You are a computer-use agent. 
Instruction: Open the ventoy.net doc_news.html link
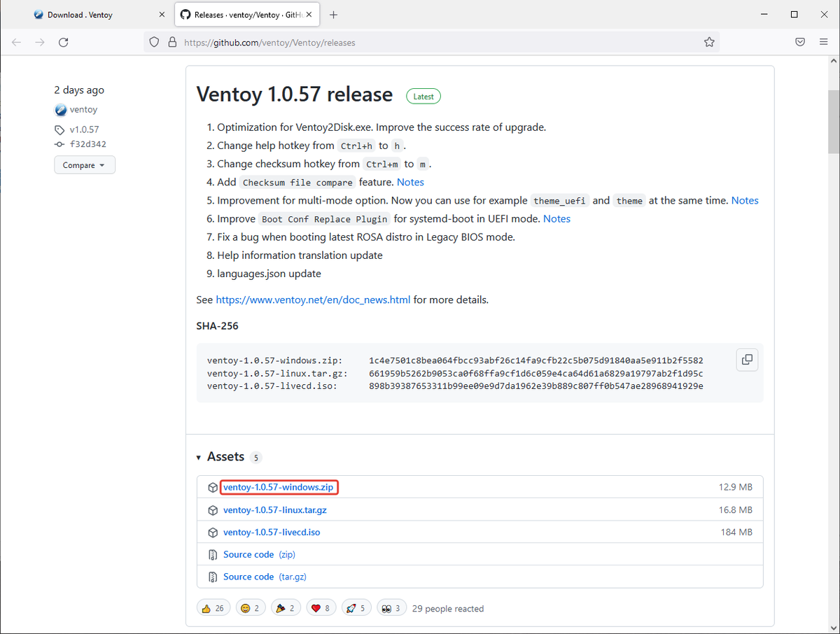(313, 300)
